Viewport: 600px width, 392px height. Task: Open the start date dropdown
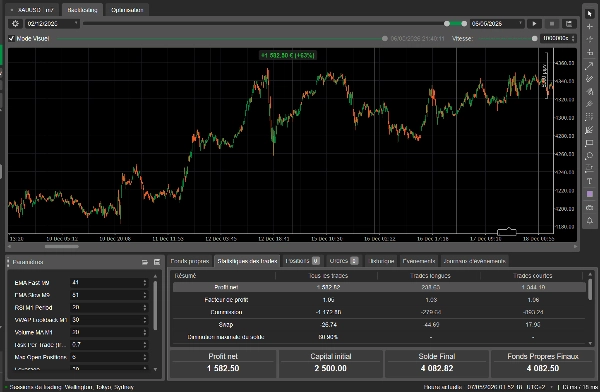click(76, 23)
